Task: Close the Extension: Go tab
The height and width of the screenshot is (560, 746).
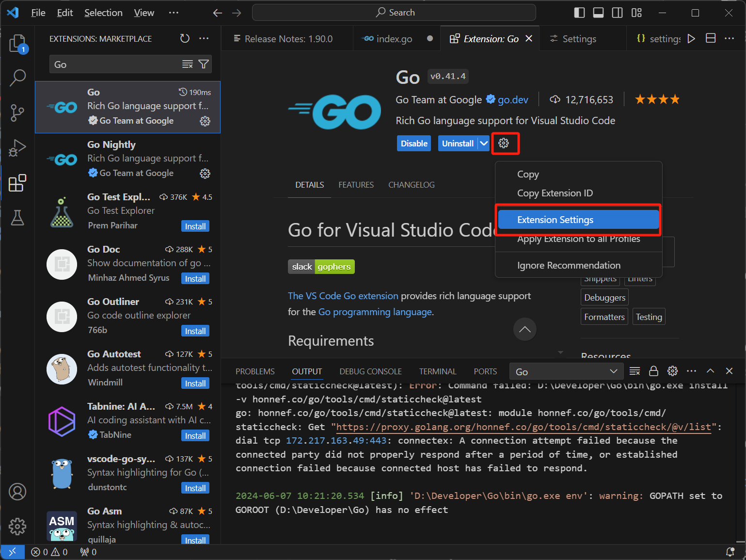Action: pyautogui.click(x=529, y=38)
